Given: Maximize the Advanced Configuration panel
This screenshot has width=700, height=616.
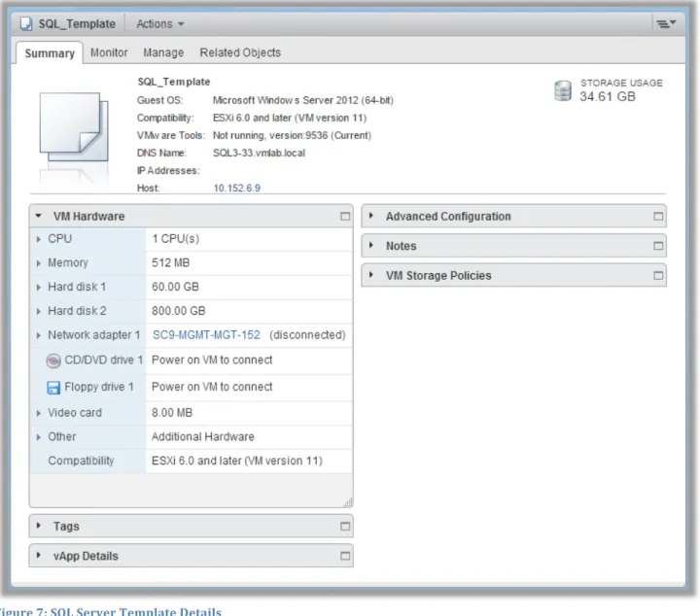Looking at the screenshot, I should pyautogui.click(x=658, y=217).
